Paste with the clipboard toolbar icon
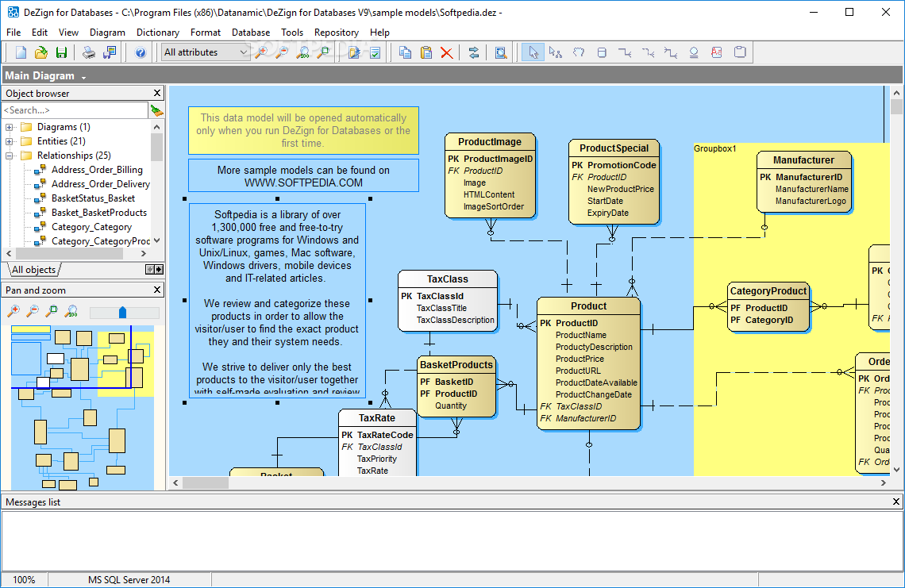905x588 pixels. 426,52
